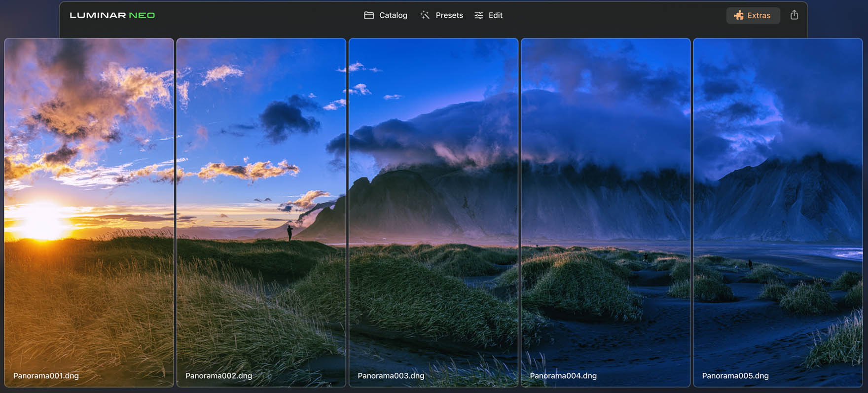Screen dimensions: 868x393
Task: Switch to the Catalog tab
Action: click(393, 15)
